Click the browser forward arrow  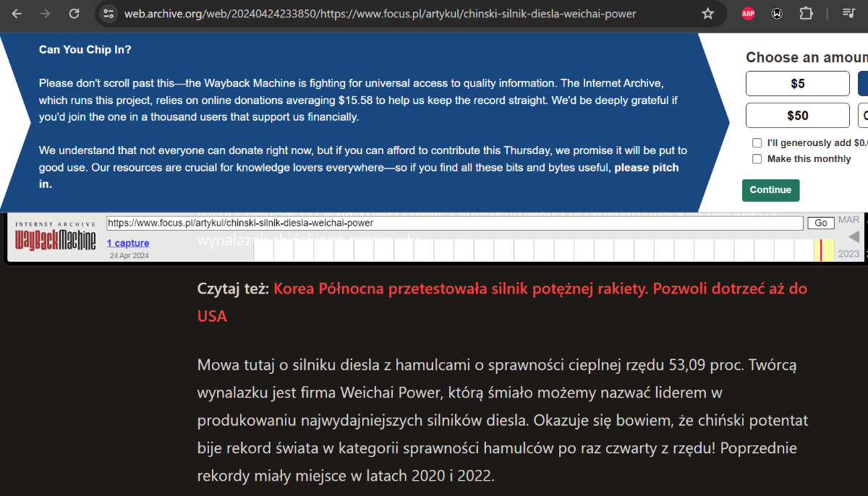pyautogui.click(x=46, y=14)
